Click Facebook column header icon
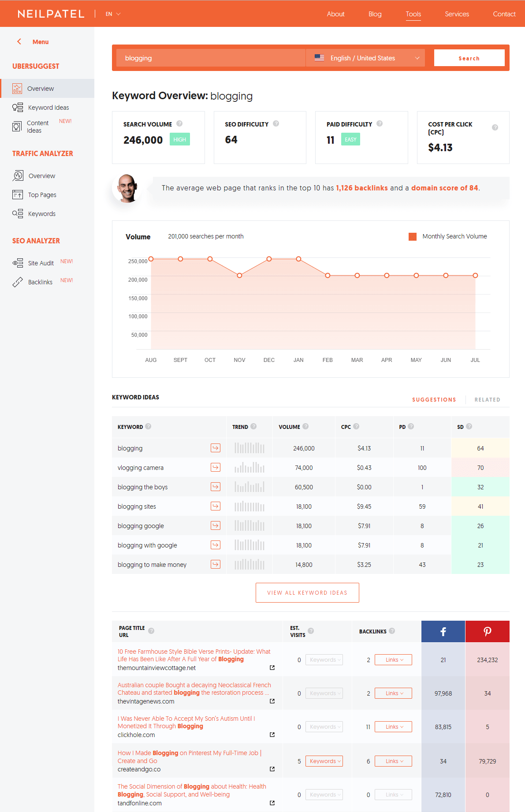This screenshot has height=812, width=525. tap(443, 631)
